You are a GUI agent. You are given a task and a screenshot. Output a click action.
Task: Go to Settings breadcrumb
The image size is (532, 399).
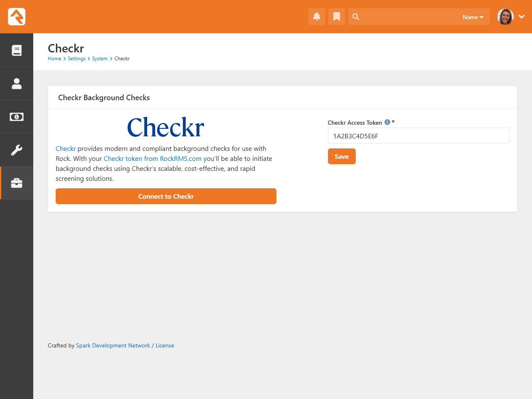point(76,59)
